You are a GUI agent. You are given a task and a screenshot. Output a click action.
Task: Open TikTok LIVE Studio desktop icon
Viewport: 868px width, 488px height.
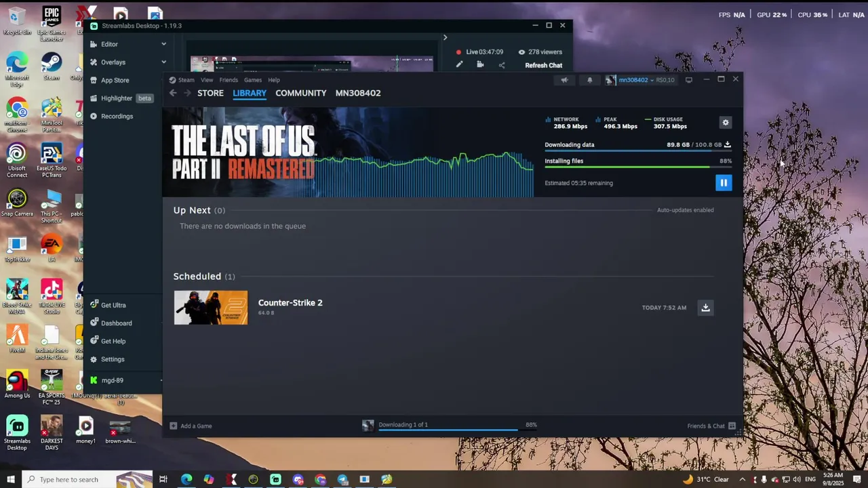(x=52, y=297)
